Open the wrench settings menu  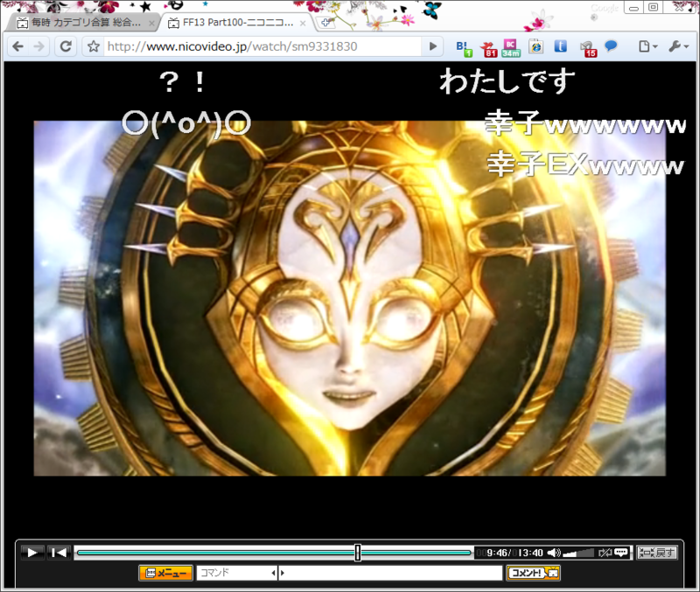pos(679,46)
